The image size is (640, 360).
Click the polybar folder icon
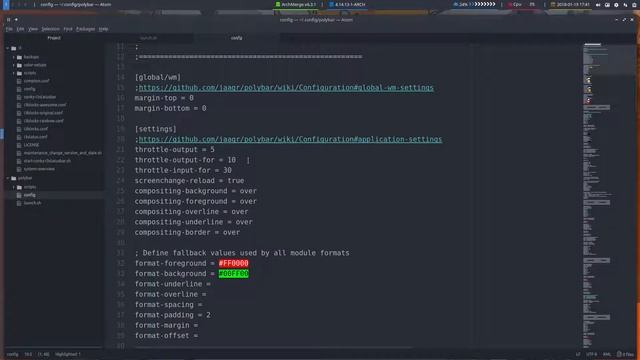tap(13, 178)
